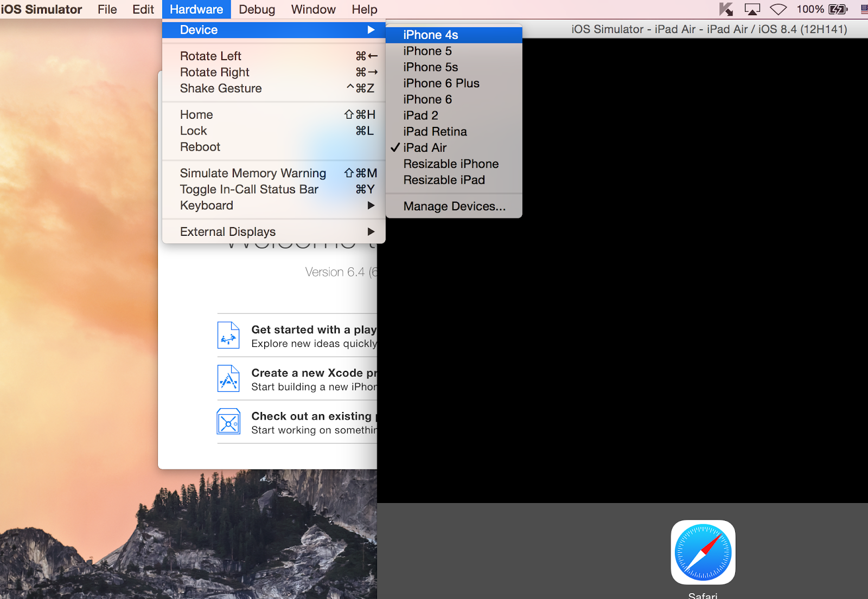Select Resizable iPad device
The image size is (868, 599).
[x=454, y=180]
